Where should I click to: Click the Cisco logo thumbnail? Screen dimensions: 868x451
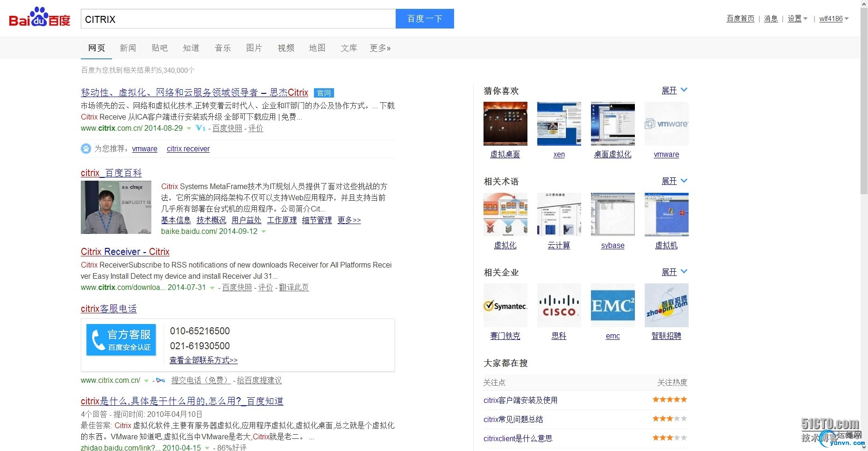click(559, 305)
